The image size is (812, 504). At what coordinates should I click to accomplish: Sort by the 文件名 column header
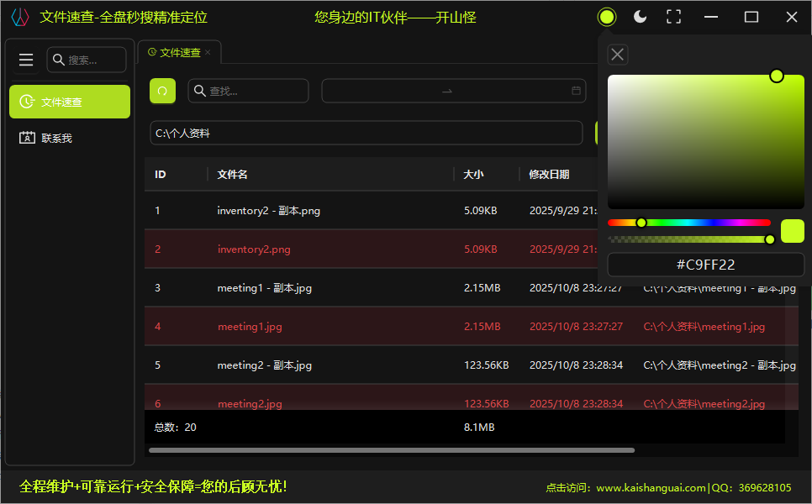232,175
